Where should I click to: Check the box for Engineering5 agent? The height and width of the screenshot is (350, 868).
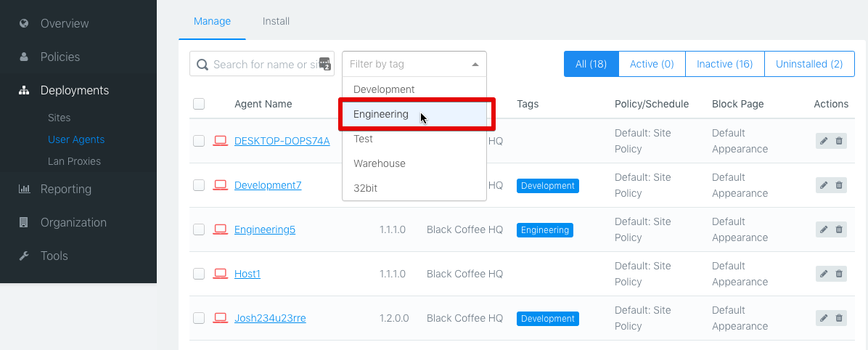click(199, 229)
